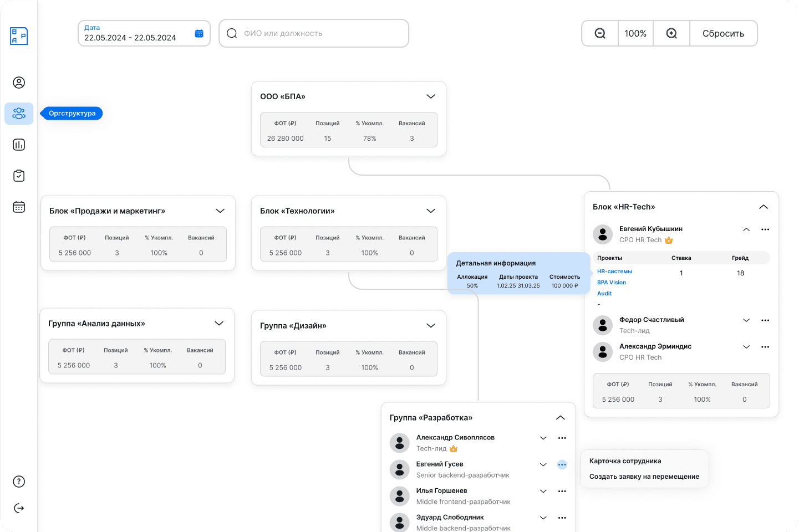The height and width of the screenshot is (532, 799).
Task: Click the logout icon in sidebar
Action: click(19, 508)
